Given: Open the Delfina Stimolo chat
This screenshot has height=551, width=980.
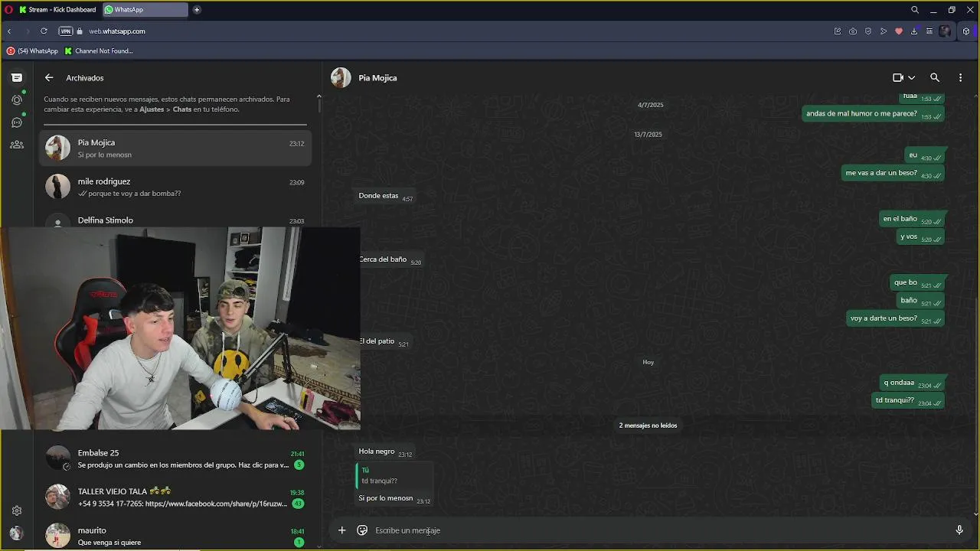Looking at the screenshot, I should (x=175, y=220).
